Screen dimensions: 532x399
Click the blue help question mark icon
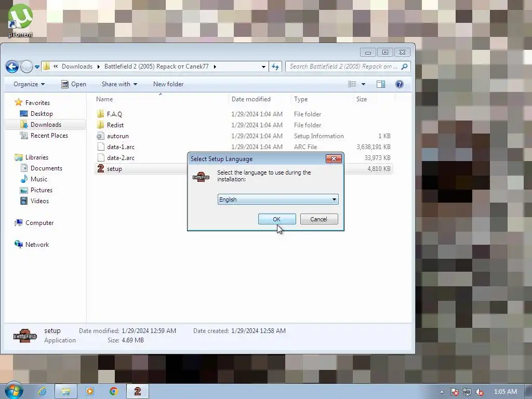tap(400, 84)
